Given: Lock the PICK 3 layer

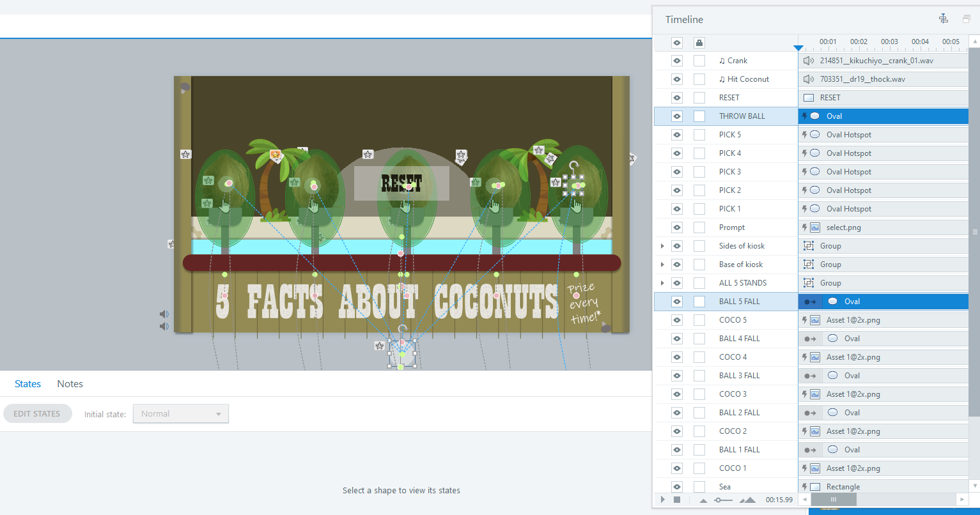Looking at the screenshot, I should (699, 172).
